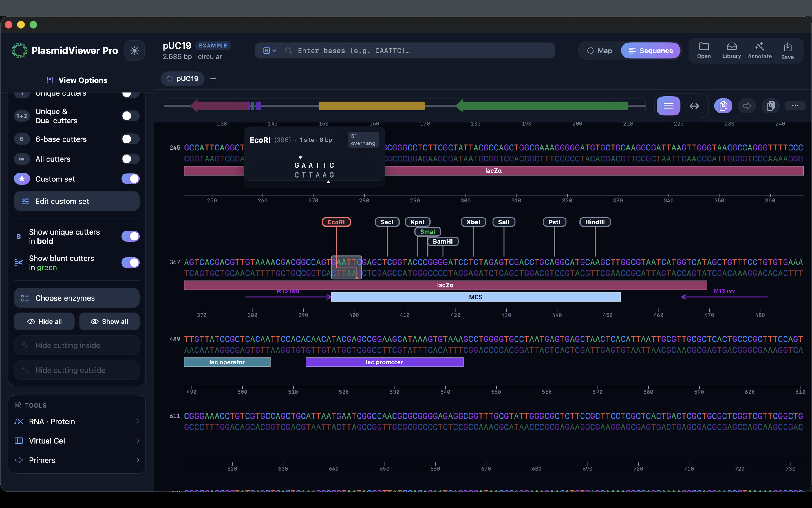
Task: Click Show all button
Action: click(109, 321)
